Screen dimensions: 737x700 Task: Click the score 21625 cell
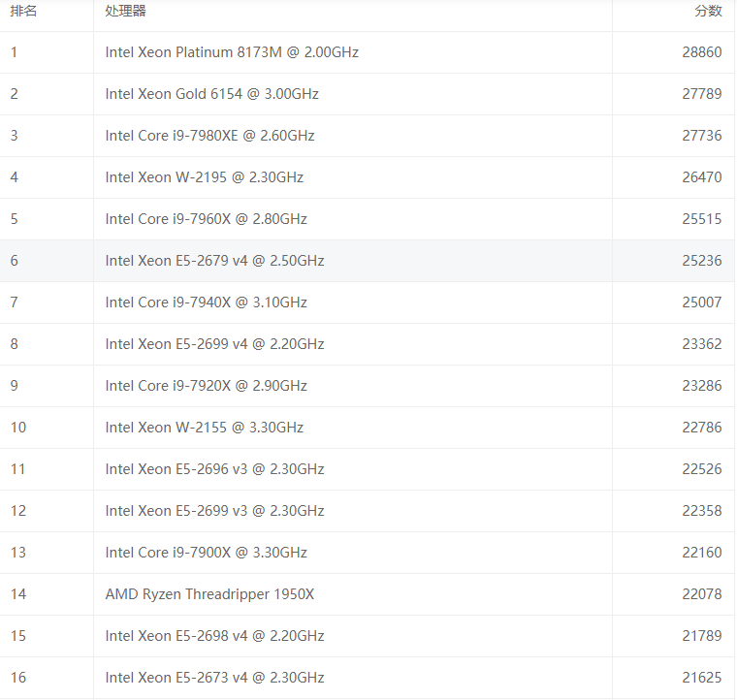[701, 678]
